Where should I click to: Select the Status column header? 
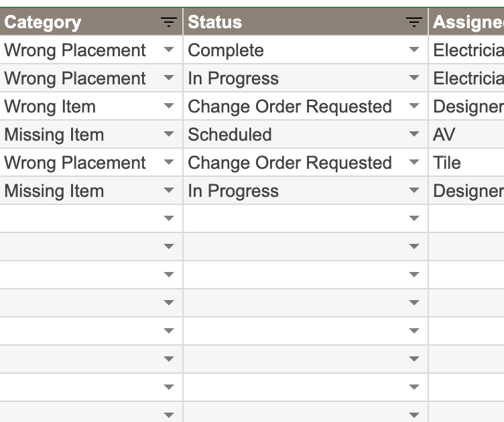[306, 22]
